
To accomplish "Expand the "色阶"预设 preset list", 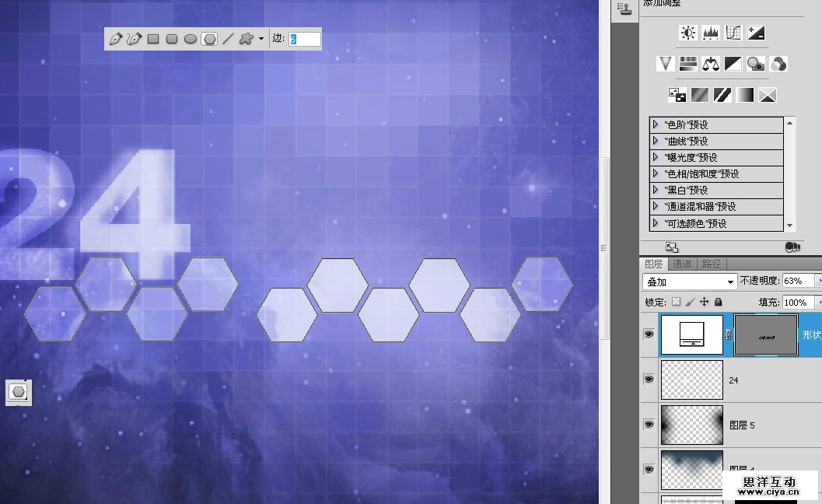I will [x=656, y=124].
